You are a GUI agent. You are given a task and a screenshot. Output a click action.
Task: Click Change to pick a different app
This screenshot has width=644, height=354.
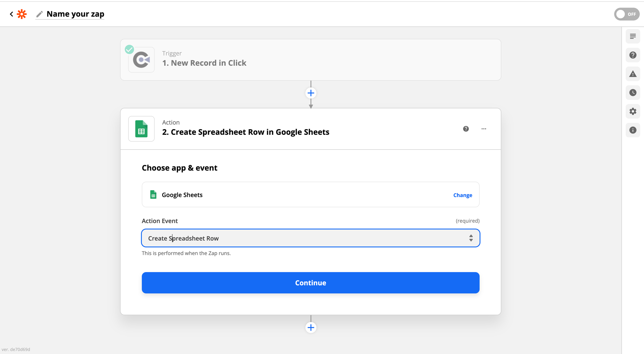pyautogui.click(x=463, y=195)
